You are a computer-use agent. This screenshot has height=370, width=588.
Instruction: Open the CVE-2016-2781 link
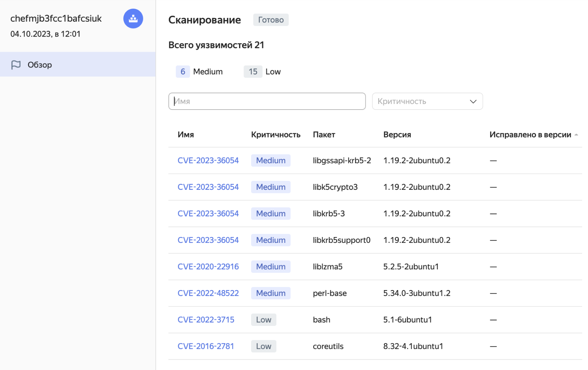click(x=206, y=346)
